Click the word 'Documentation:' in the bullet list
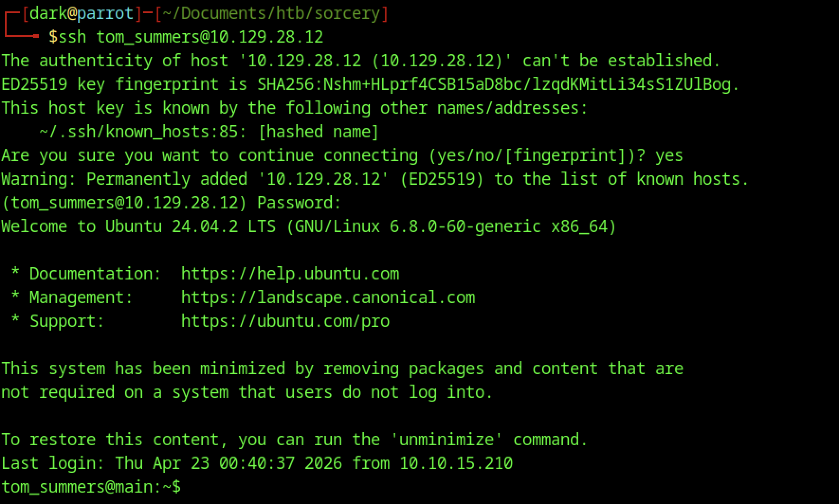The width and height of the screenshot is (839, 504). point(95,274)
